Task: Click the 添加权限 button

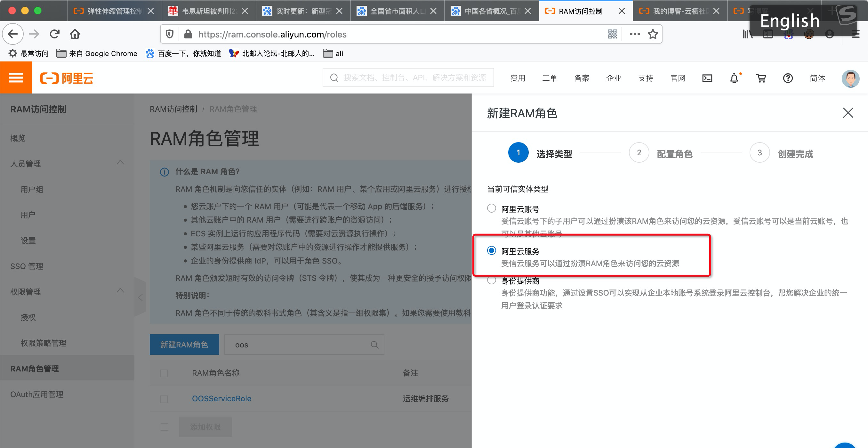Action: click(x=205, y=427)
